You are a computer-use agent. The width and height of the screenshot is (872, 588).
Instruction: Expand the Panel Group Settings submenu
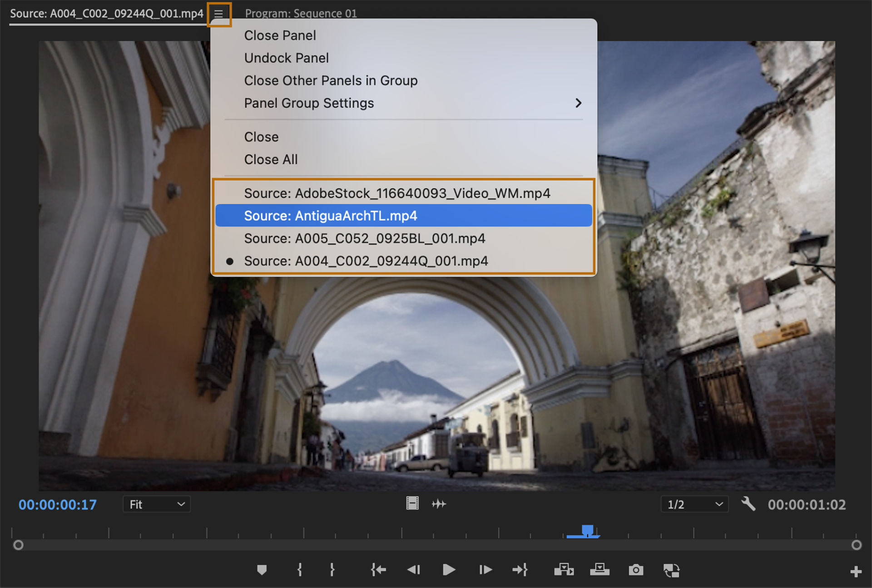tap(309, 103)
